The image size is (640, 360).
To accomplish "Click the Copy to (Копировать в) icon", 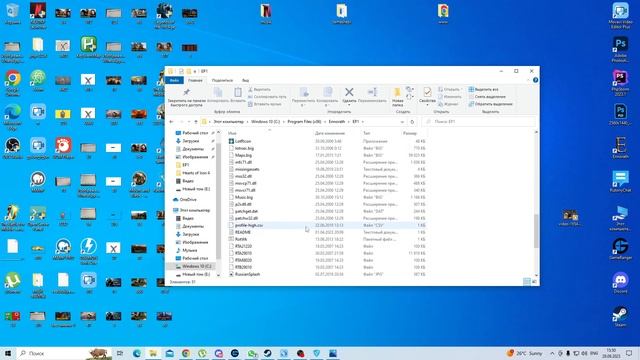I will 327,93.
